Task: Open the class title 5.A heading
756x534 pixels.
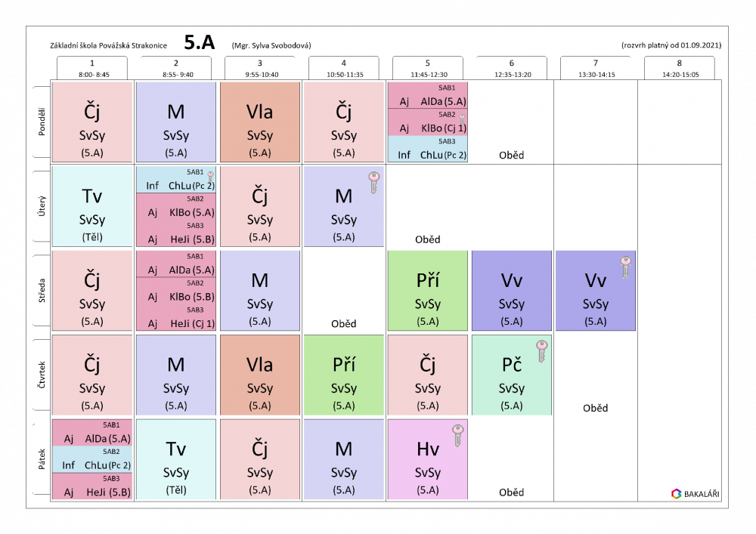Action: tap(200, 44)
